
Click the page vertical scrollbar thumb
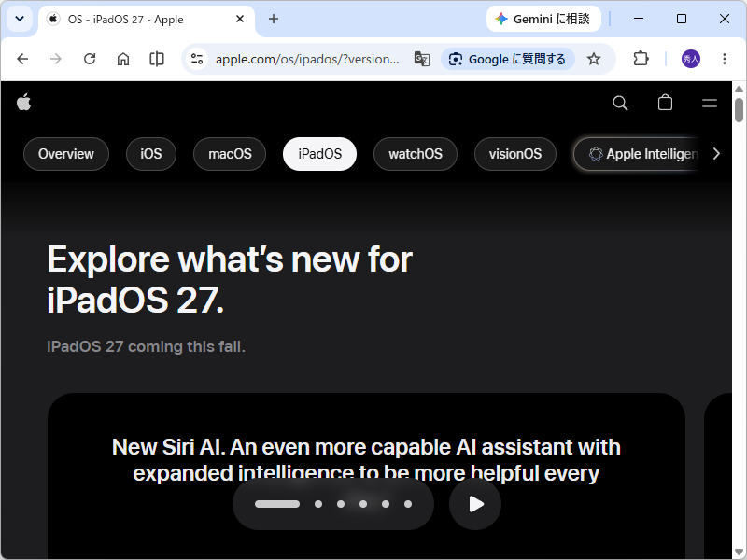pyautogui.click(x=739, y=110)
